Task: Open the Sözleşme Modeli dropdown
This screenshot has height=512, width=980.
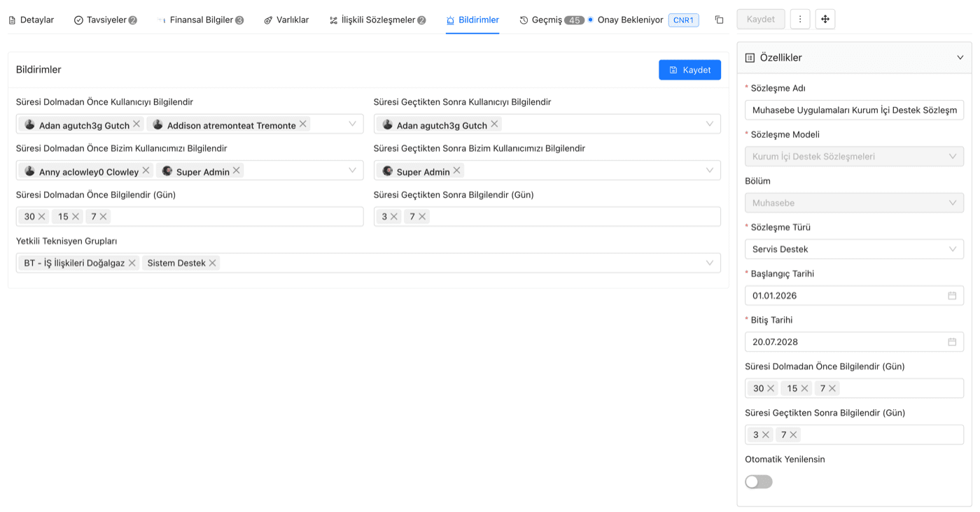Action: click(854, 157)
